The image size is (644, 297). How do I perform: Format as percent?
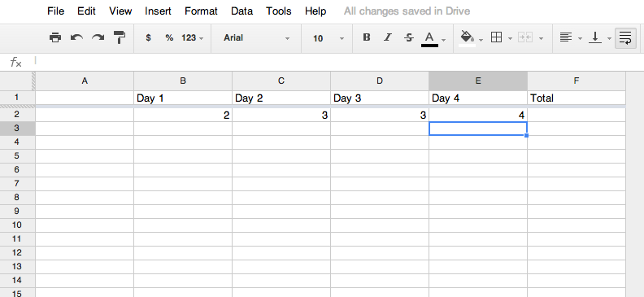169,37
